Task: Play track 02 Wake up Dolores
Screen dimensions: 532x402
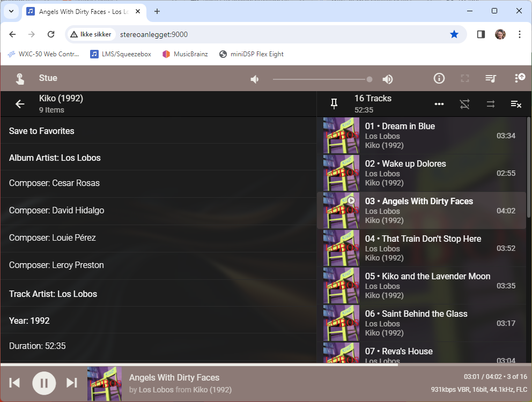Action: click(x=422, y=173)
